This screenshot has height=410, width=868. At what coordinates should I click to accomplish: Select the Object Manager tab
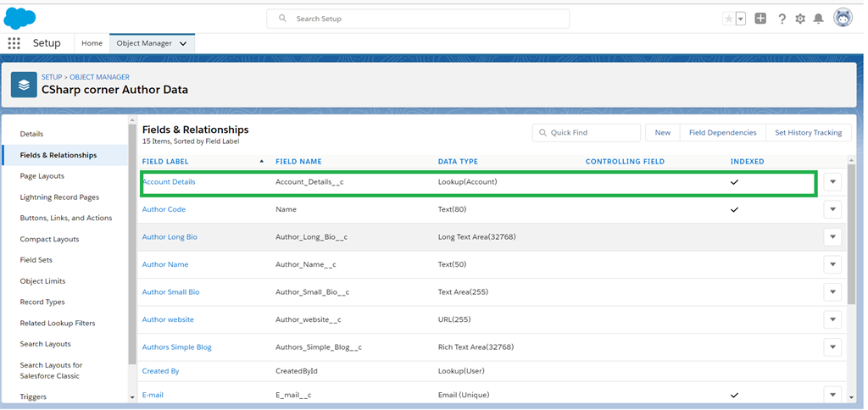(x=144, y=43)
